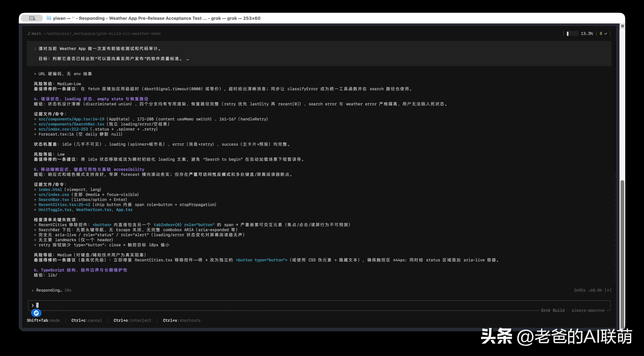The height and width of the screenshot is (356, 644).
Task: Open the index.html file link
Action: click(50, 190)
